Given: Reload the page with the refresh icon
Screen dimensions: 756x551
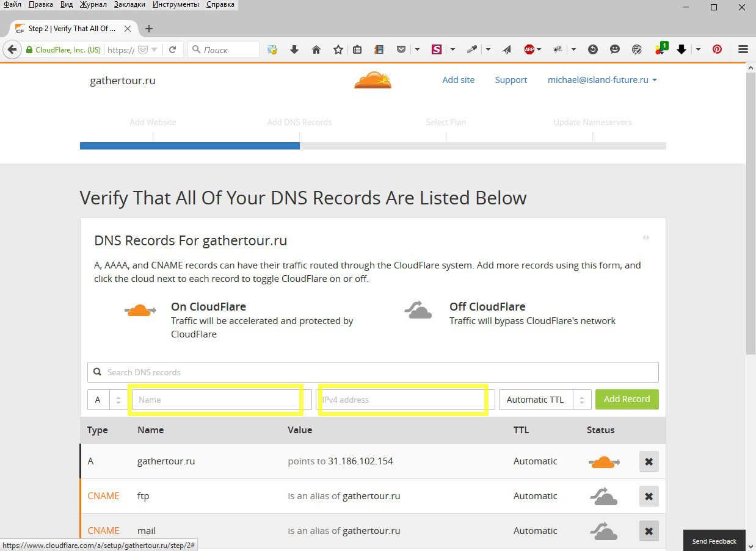Looking at the screenshot, I should (x=173, y=50).
